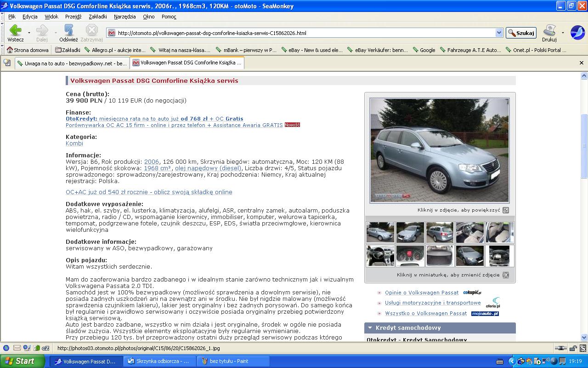The width and height of the screenshot is (588, 368).
Task: Click the swap-photo icon beside Kliknij w miniaturkę
Action: click(x=506, y=275)
